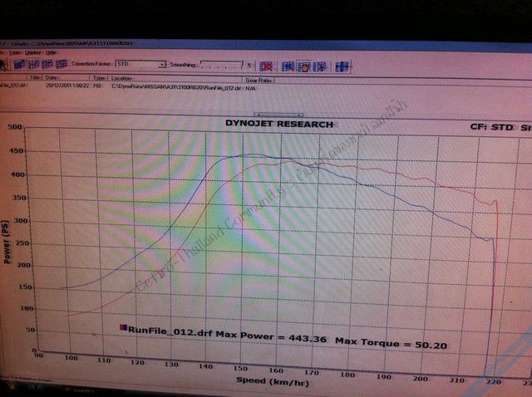
Task: Expand the Correction Factor STD dropdown
Action: coord(146,64)
